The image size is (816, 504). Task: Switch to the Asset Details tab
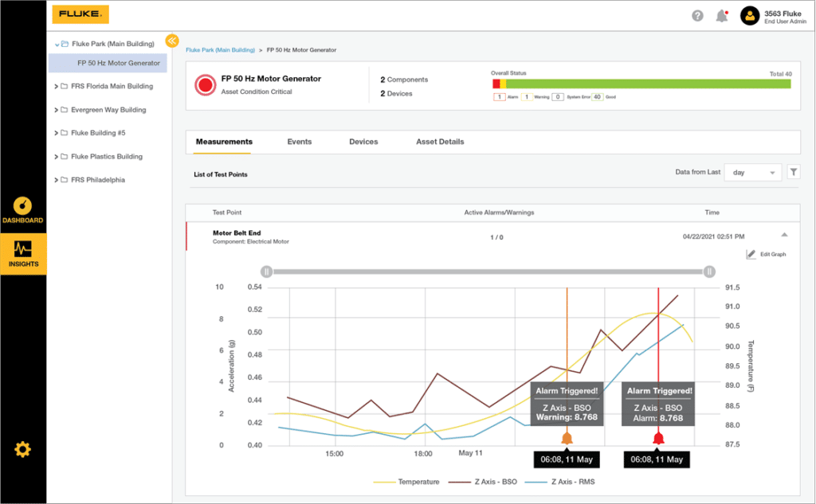440,142
